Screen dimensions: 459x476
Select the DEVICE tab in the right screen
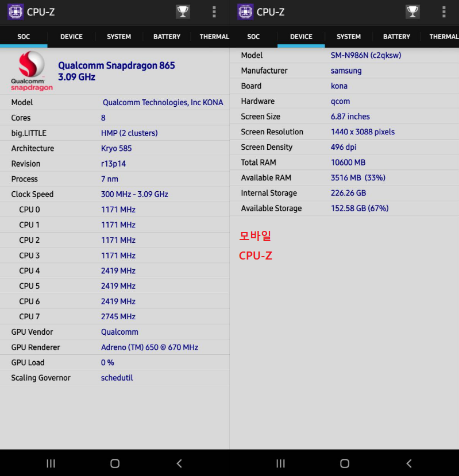pyautogui.click(x=301, y=37)
